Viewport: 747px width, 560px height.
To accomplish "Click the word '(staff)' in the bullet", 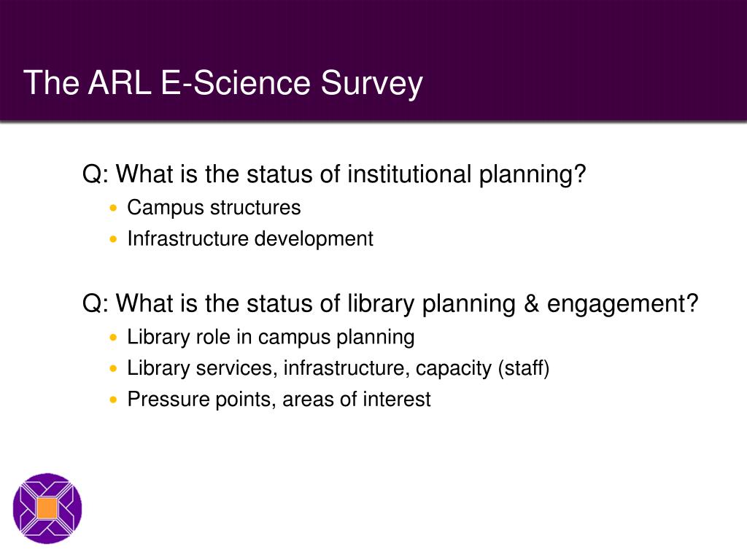I will coord(524,368).
